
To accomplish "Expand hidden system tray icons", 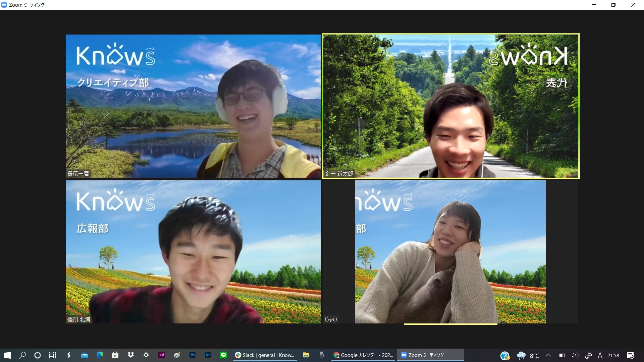I will pyautogui.click(x=548, y=355).
